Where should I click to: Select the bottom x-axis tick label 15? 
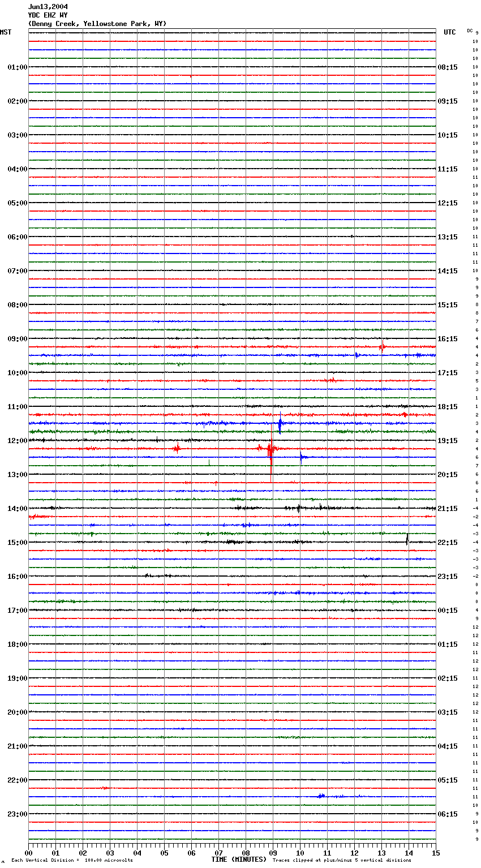[436, 853]
